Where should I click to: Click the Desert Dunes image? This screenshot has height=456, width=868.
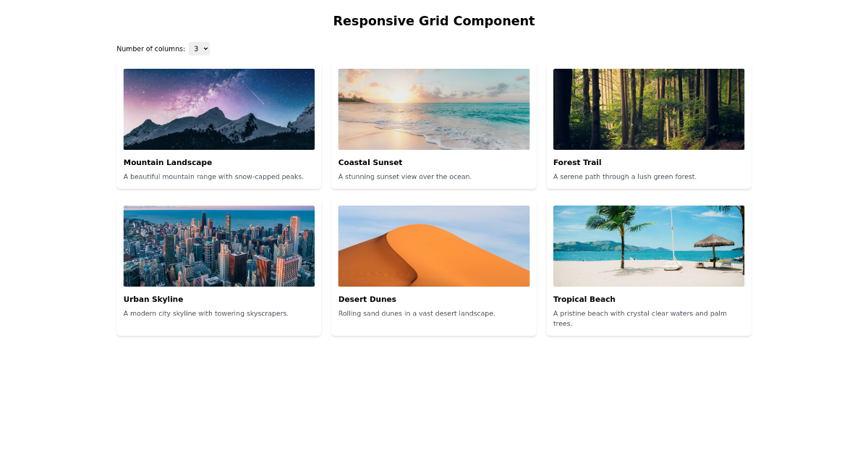[433, 245]
